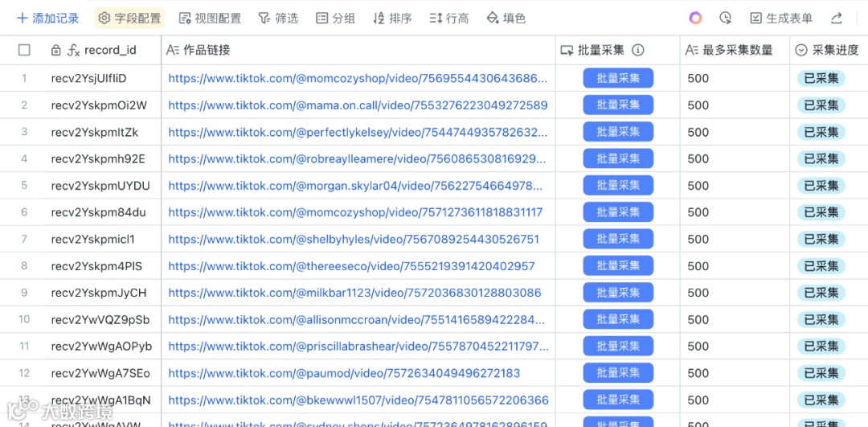
Task: Click 批量采集 button in row recv2Yskpmh92E
Action: pyautogui.click(x=618, y=159)
